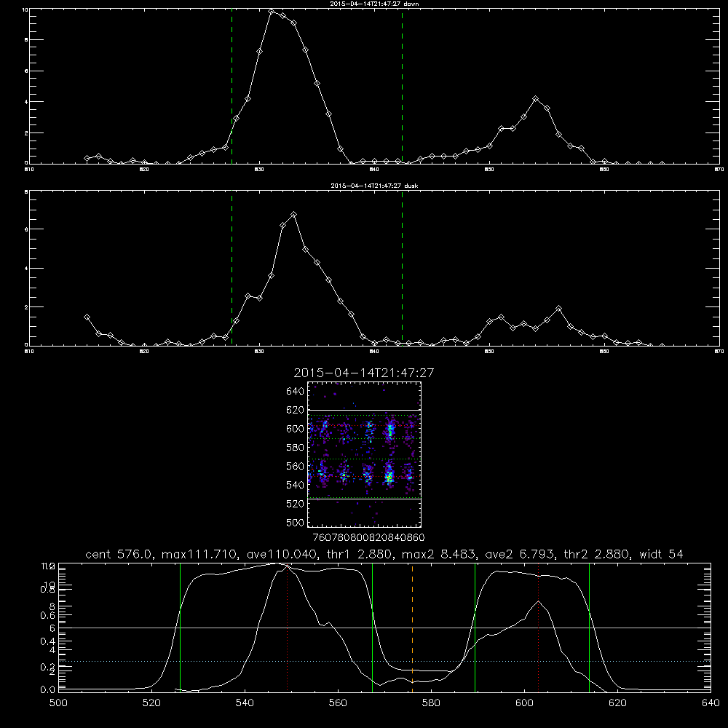Click the highest peak marker in dusk plot
The width and height of the screenshot is (728, 728).
point(293,215)
